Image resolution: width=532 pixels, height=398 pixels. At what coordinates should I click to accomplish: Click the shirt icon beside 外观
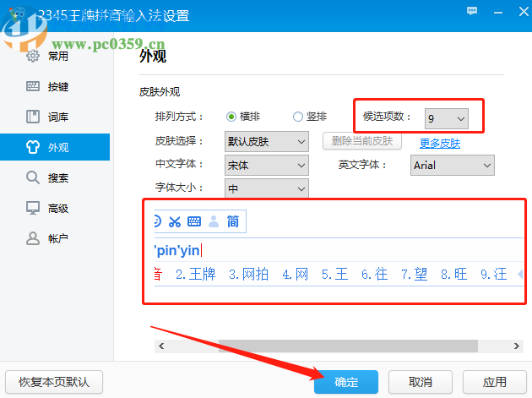point(33,147)
